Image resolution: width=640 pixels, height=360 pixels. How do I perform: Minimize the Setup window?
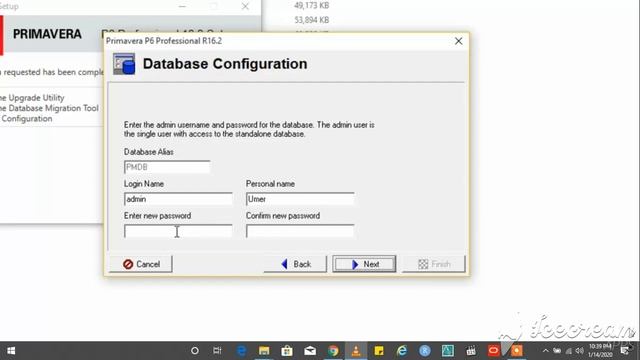(182, 6)
